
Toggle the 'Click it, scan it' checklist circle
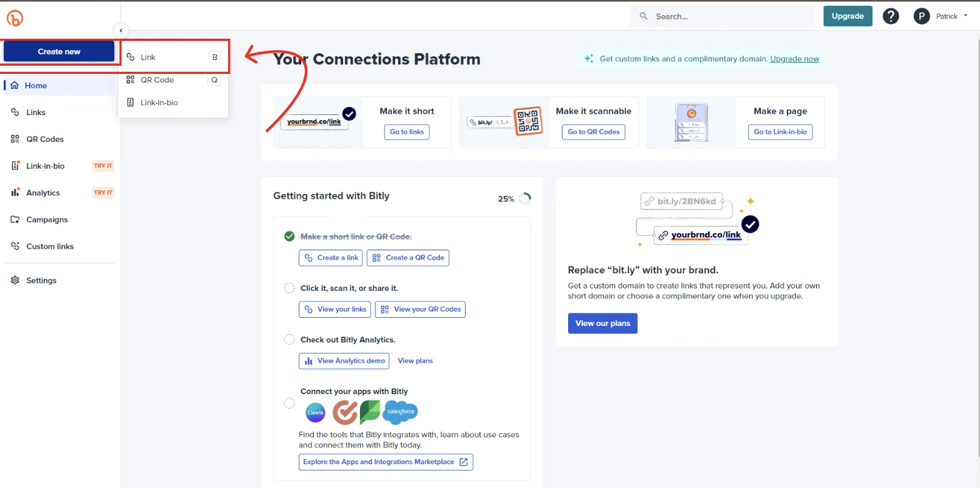289,288
